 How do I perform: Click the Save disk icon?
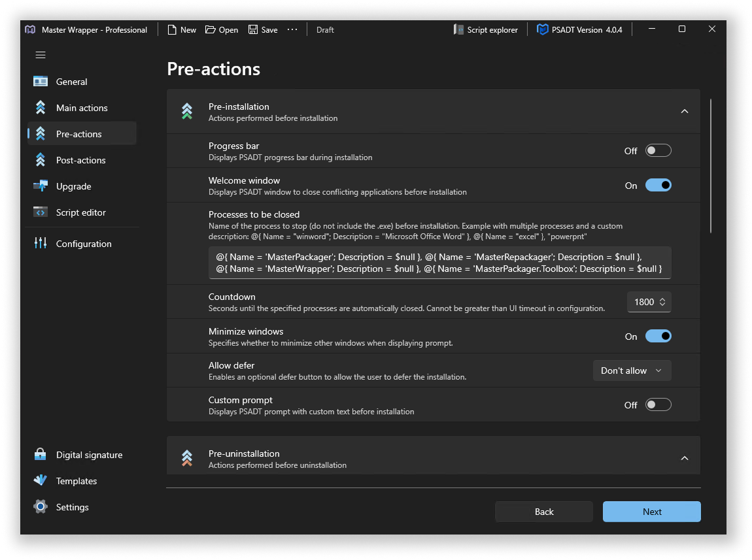(x=253, y=30)
